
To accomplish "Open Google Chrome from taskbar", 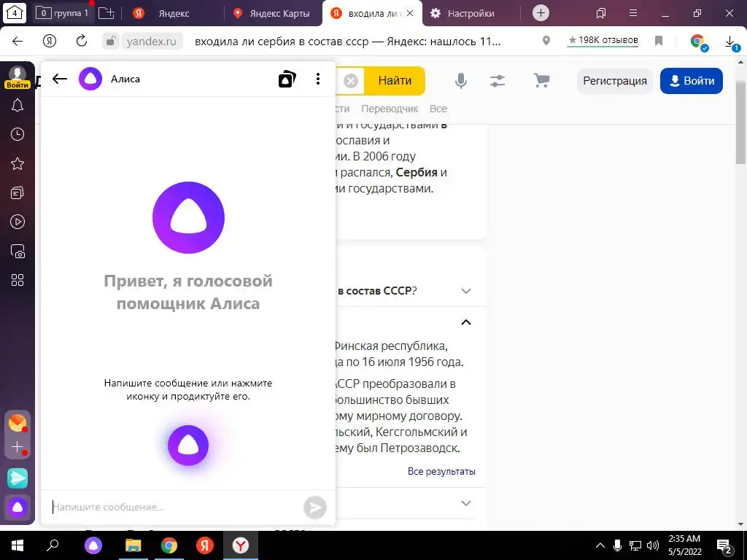I will pos(169,545).
